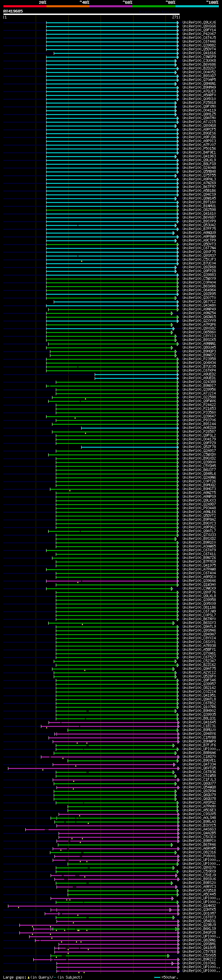Select the UniRef100_Q6VTQ5 label
Viewport: 222px width, 980px height.
[199, 768]
